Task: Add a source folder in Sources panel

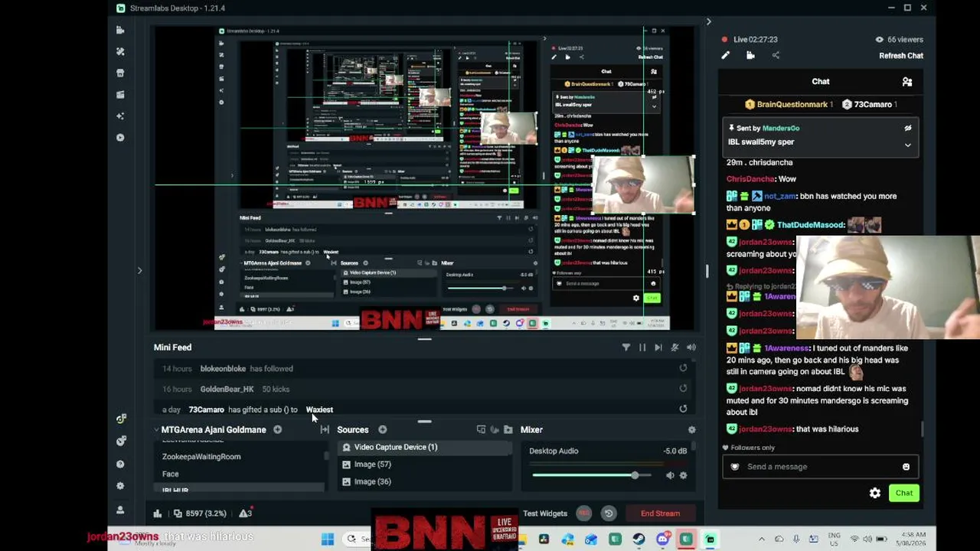Action: click(508, 430)
